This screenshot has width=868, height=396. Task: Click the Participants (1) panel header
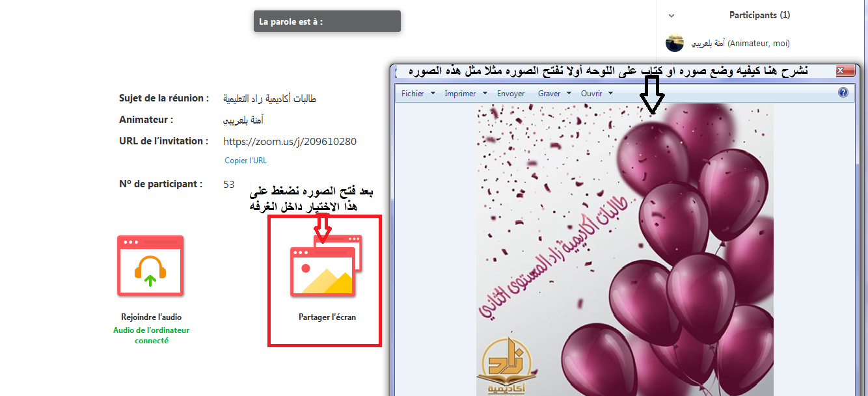pyautogui.click(x=759, y=15)
